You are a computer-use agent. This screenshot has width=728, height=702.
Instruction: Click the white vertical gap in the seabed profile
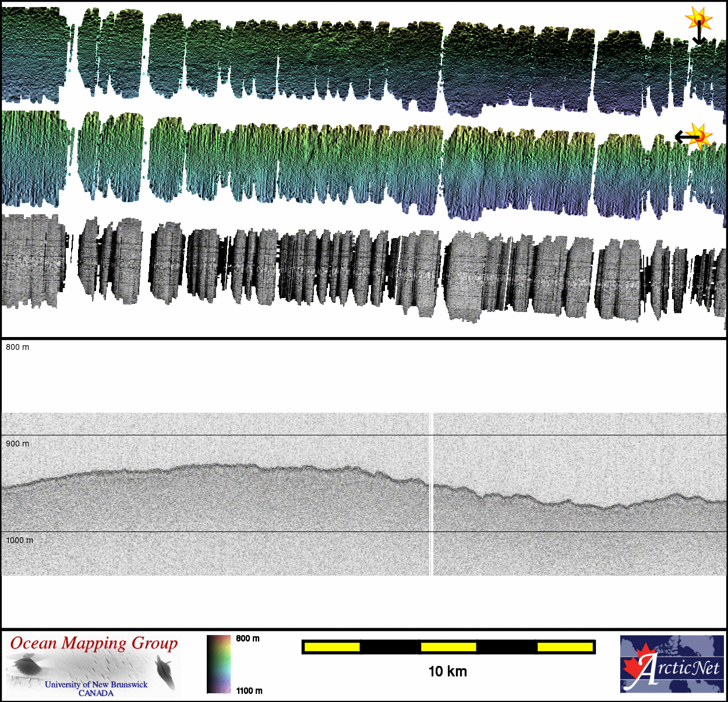pos(431,495)
